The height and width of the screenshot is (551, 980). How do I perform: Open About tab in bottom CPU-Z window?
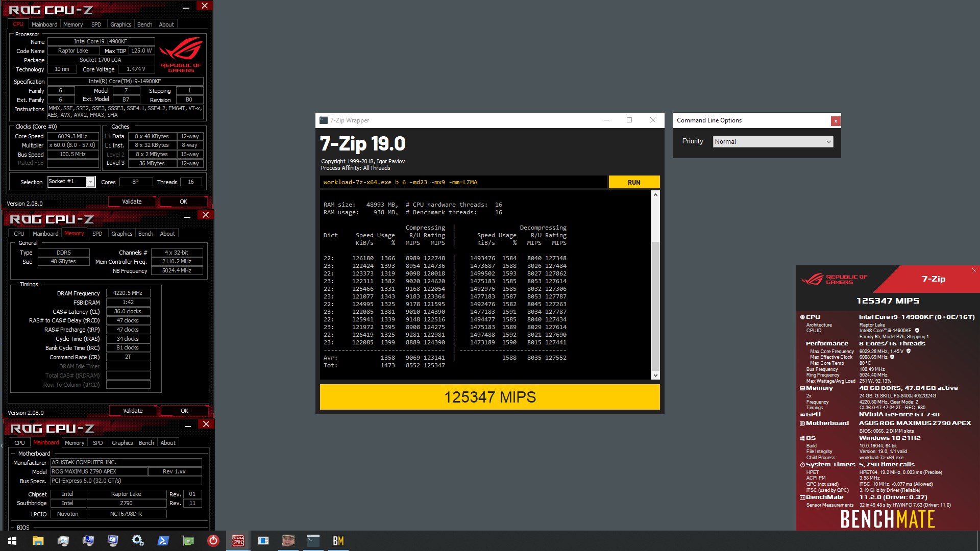point(168,443)
